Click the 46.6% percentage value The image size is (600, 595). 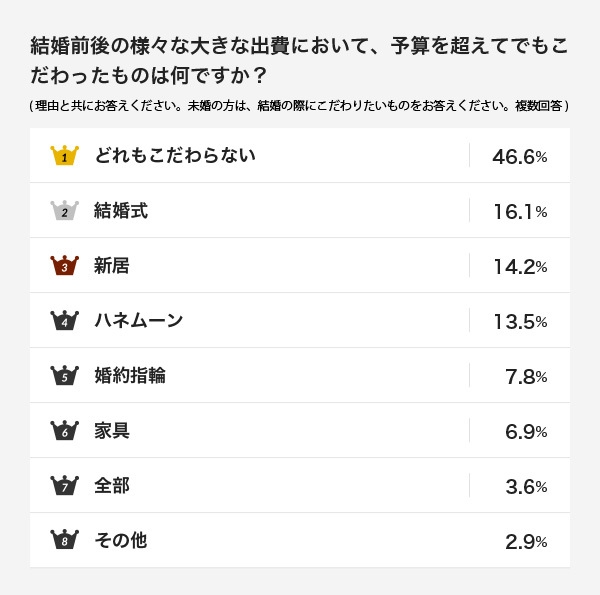[519, 157]
